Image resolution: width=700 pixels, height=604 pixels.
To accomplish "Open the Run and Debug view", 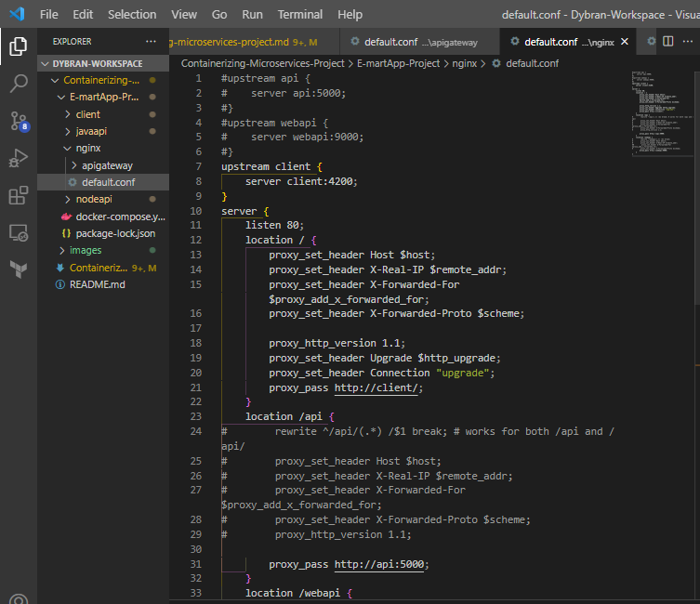I will pyautogui.click(x=19, y=158).
